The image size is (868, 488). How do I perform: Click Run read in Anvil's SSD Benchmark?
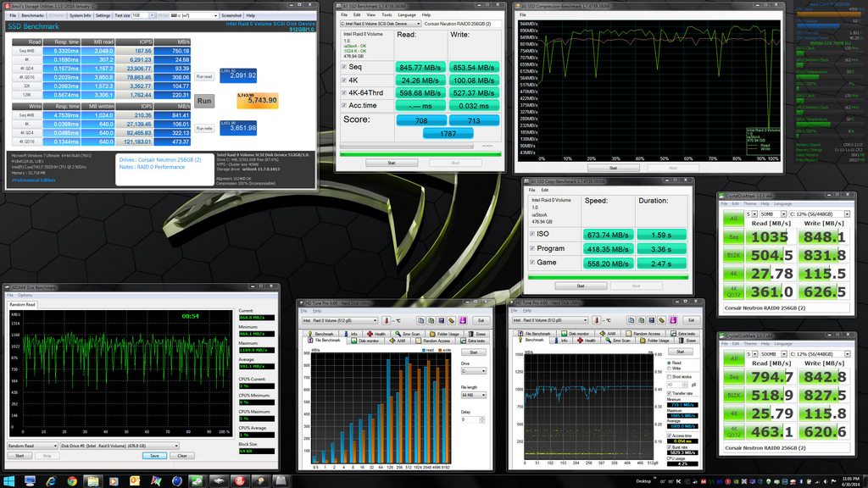coord(204,76)
